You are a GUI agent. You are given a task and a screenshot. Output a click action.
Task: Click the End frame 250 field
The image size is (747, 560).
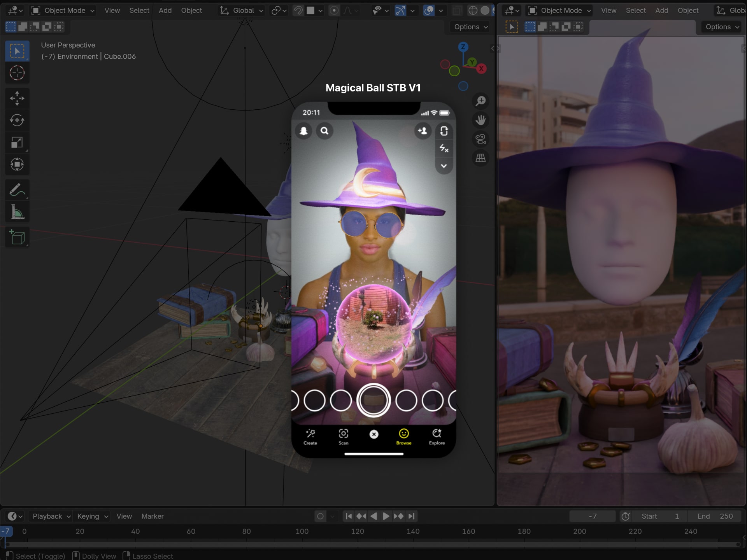point(715,516)
